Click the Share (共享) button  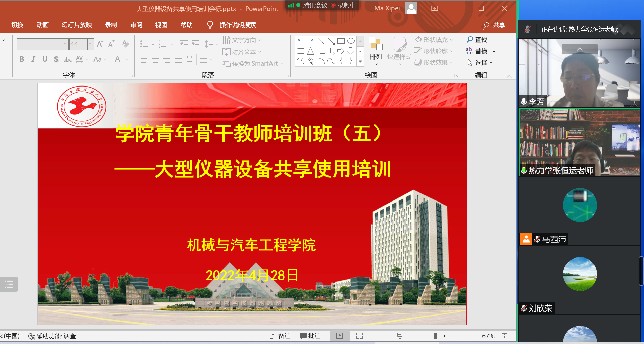click(494, 25)
